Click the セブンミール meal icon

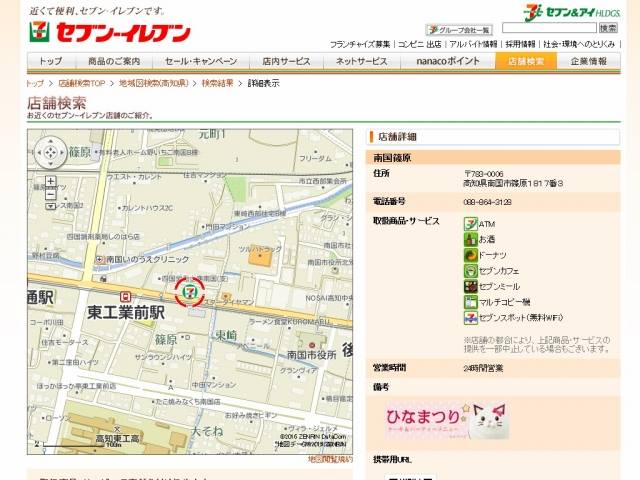point(471,286)
